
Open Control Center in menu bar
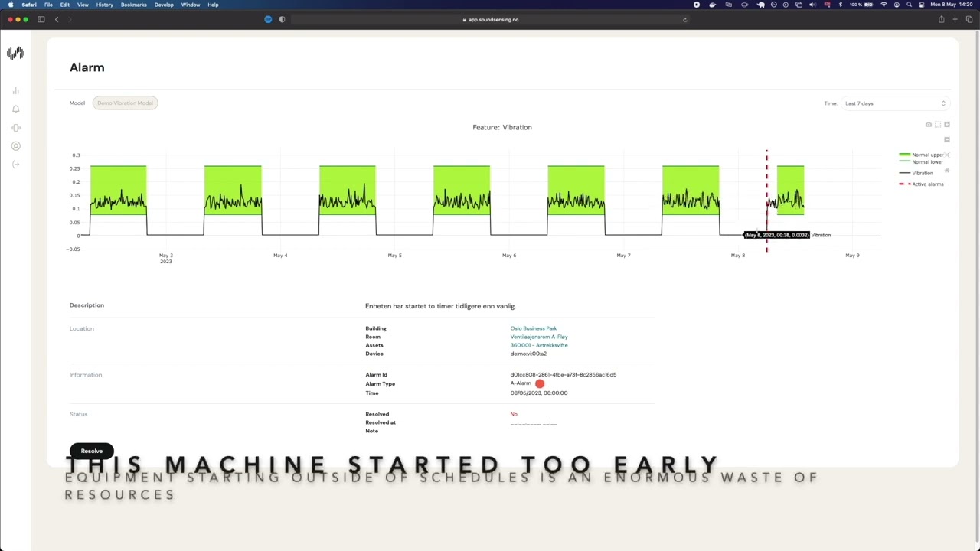[921, 5]
